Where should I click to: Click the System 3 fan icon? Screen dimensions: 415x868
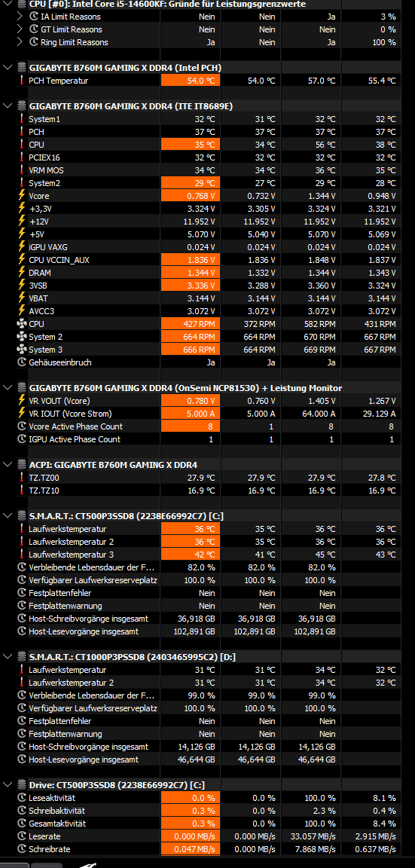tap(22, 350)
